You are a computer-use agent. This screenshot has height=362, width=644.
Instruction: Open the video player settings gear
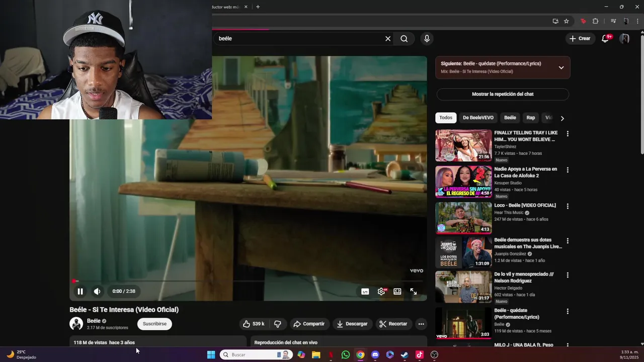(381, 291)
